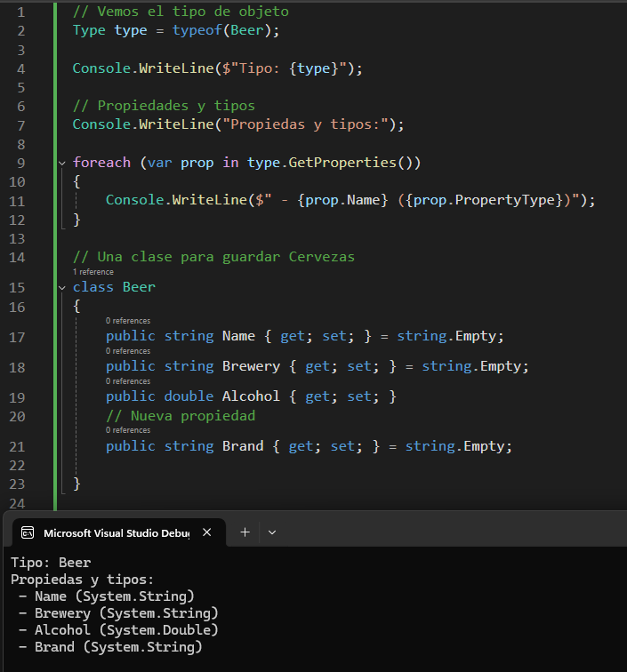The width and height of the screenshot is (627, 672).
Task: Click 'Alcohol' property identifier on line 19
Action: [x=251, y=396]
